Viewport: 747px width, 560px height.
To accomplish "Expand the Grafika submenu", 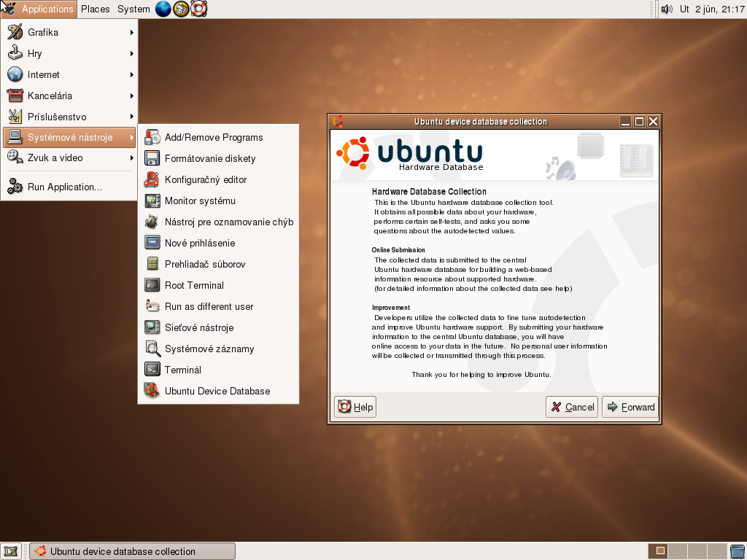I will point(70,32).
